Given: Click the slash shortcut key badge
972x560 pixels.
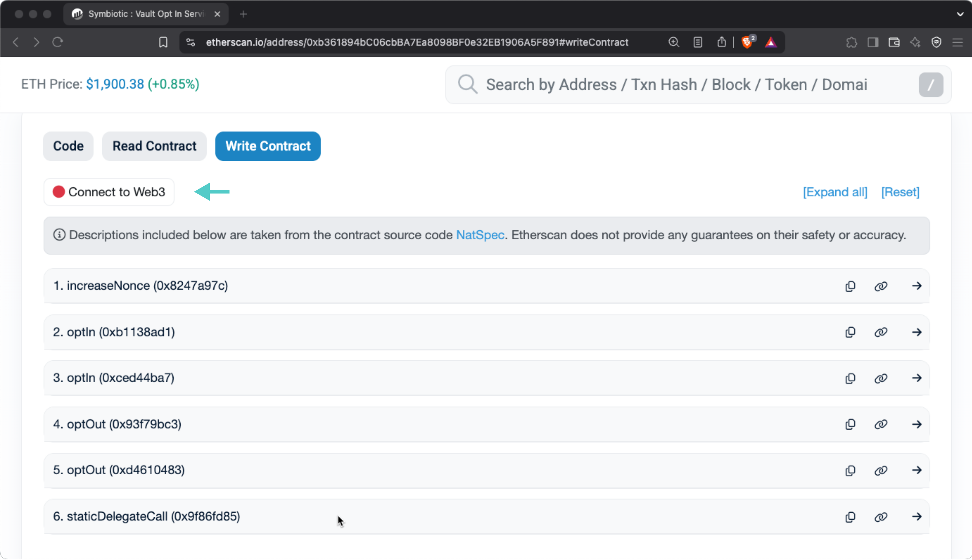Looking at the screenshot, I should pyautogui.click(x=931, y=85).
